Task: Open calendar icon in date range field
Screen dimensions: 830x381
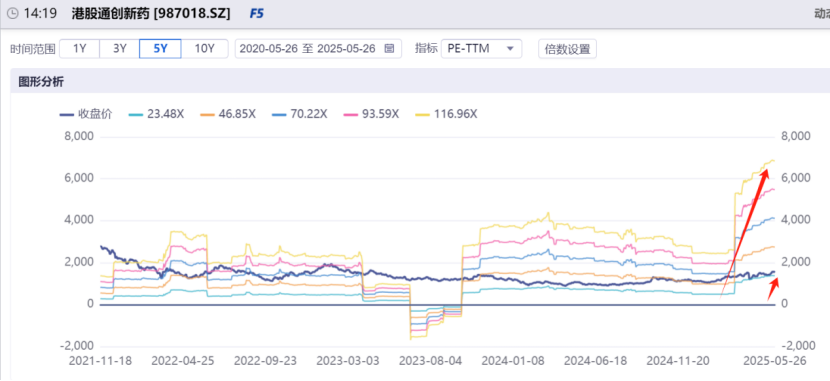Action: 389,49
